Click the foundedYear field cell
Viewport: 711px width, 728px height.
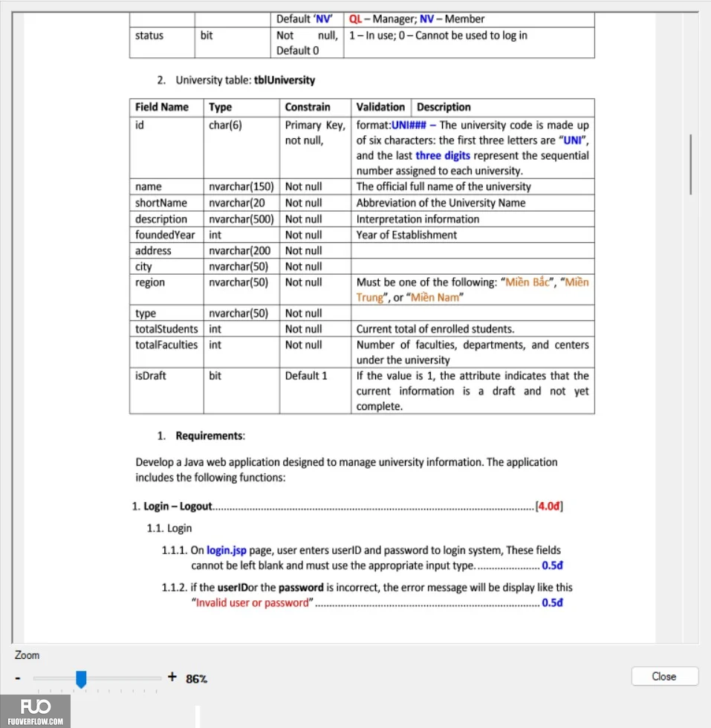(x=166, y=235)
